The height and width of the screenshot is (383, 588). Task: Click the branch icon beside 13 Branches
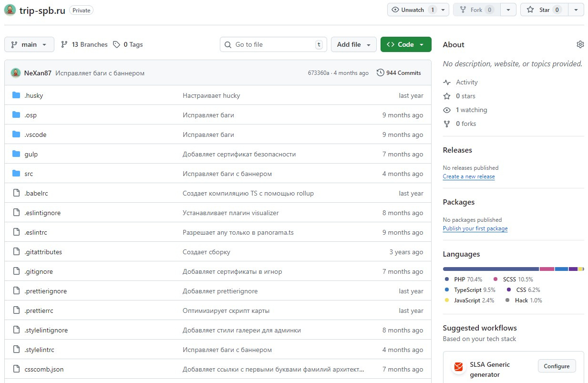pos(64,44)
